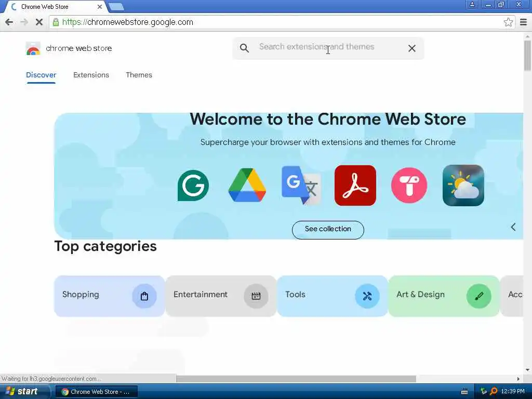Click the Search extensions and themes field

point(328,48)
